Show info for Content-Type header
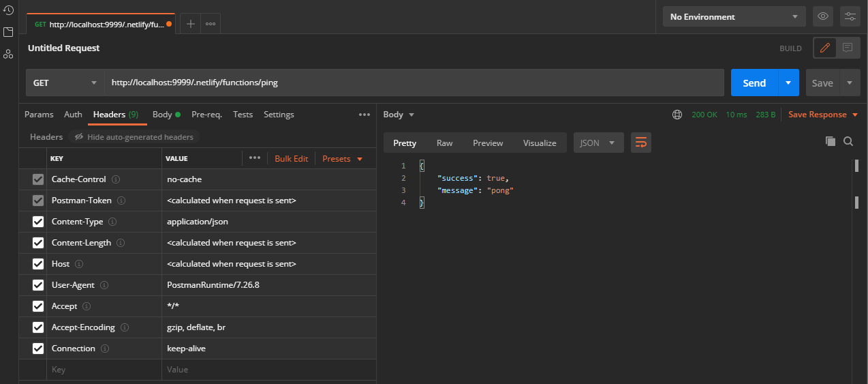This screenshot has width=868, height=384. tap(112, 222)
